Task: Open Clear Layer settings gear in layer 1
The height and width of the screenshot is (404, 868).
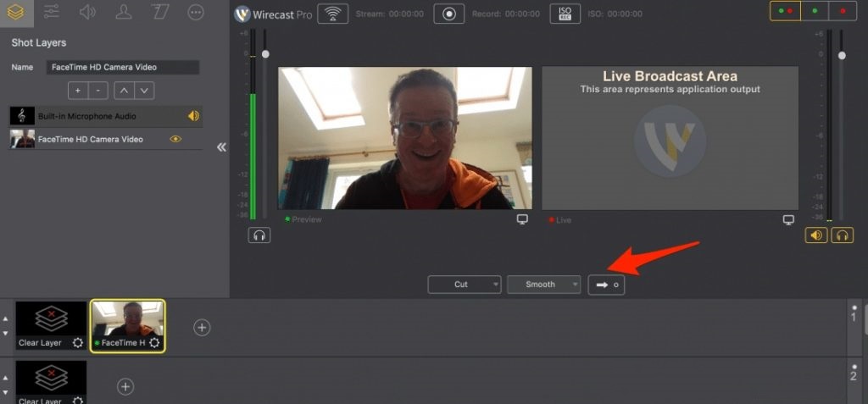Action: tap(78, 342)
